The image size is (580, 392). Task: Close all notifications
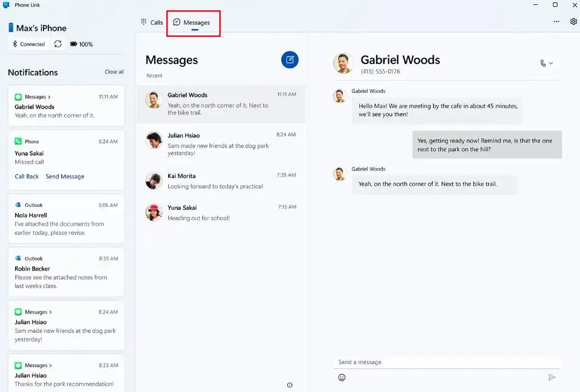[114, 71]
